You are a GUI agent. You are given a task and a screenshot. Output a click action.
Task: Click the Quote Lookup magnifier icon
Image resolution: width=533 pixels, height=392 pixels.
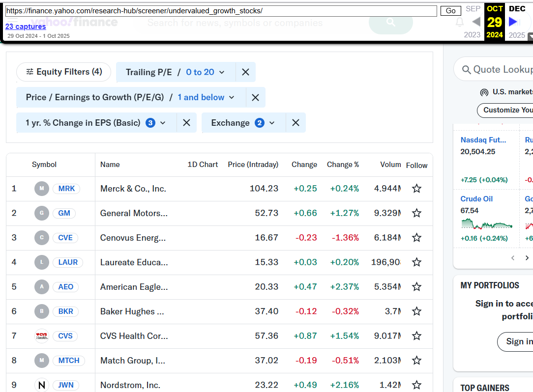click(x=466, y=70)
